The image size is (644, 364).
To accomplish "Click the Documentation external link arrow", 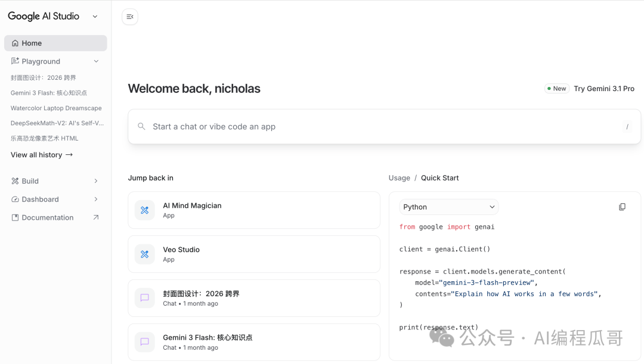I will [x=95, y=217].
